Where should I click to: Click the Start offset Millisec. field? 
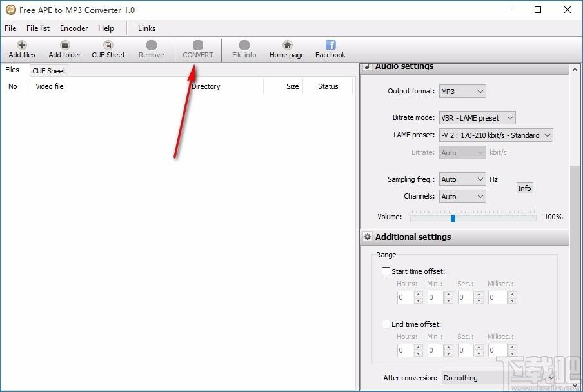tap(498, 297)
